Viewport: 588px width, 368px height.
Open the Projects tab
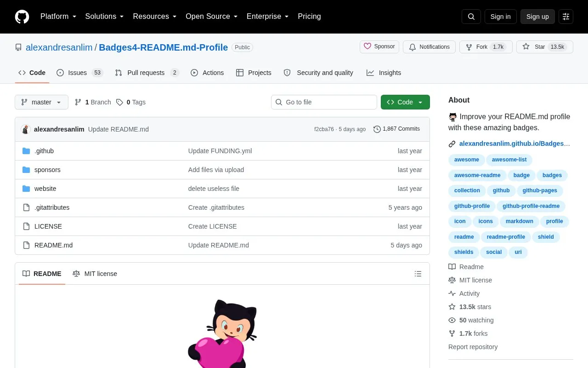254,73
